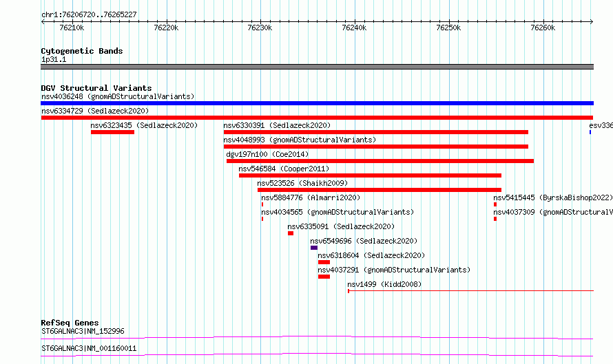Click the 76260k ruler tick label
613x364 pixels.
[543, 28]
